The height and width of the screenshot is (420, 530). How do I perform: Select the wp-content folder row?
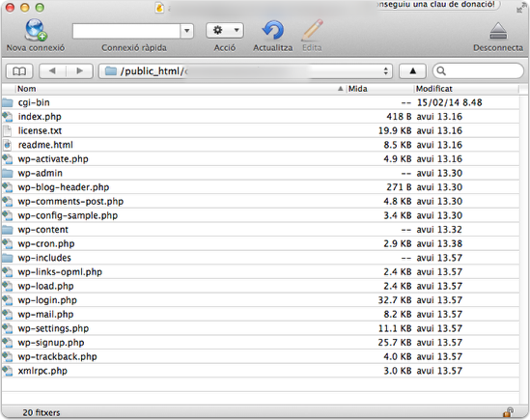pos(261,229)
